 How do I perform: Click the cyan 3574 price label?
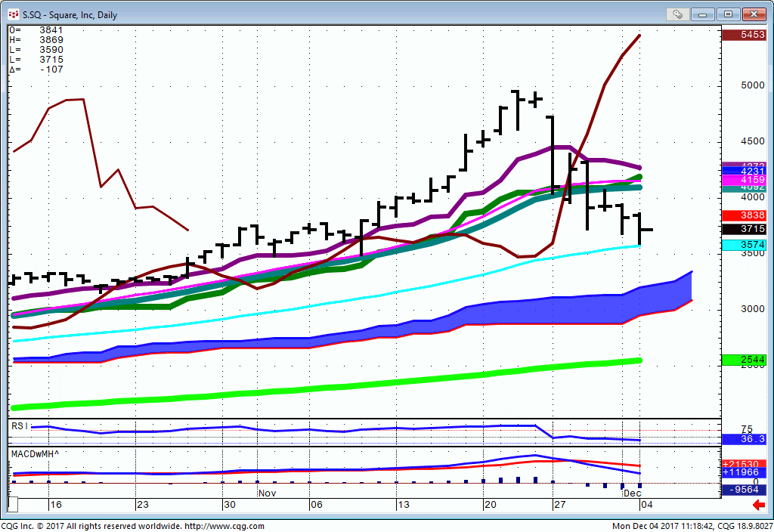(x=744, y=246)
